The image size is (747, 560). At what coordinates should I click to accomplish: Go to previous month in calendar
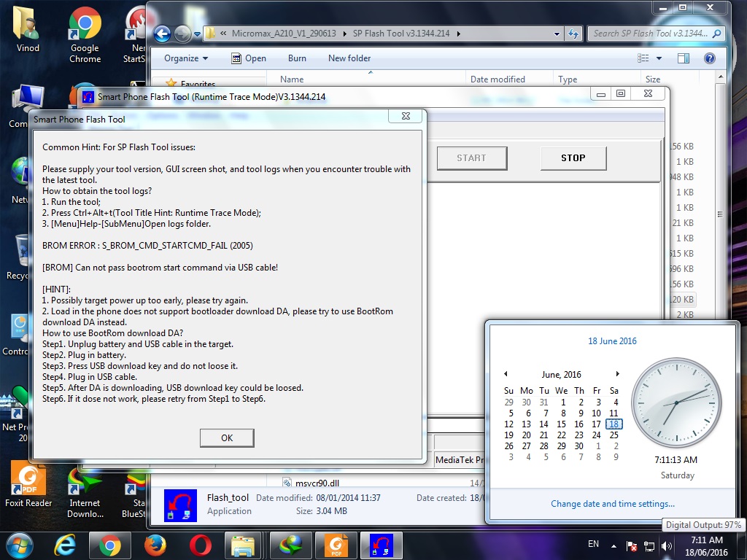(x=506, y=374)
